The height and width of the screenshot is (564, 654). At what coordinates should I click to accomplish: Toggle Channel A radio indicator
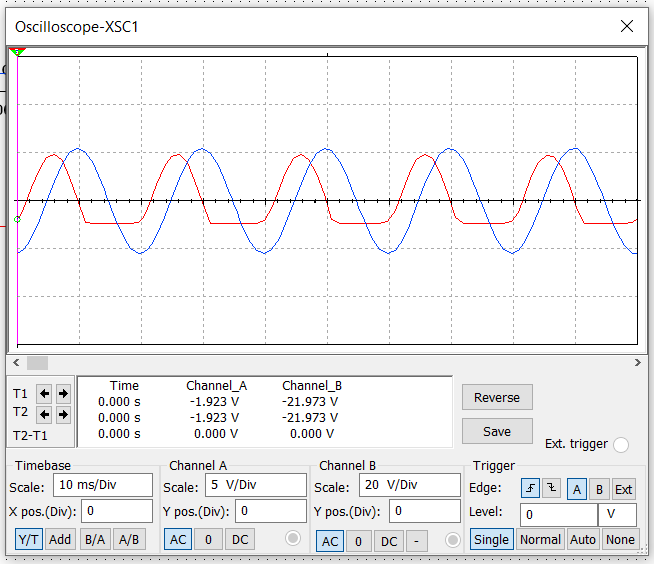pos(293,539)
